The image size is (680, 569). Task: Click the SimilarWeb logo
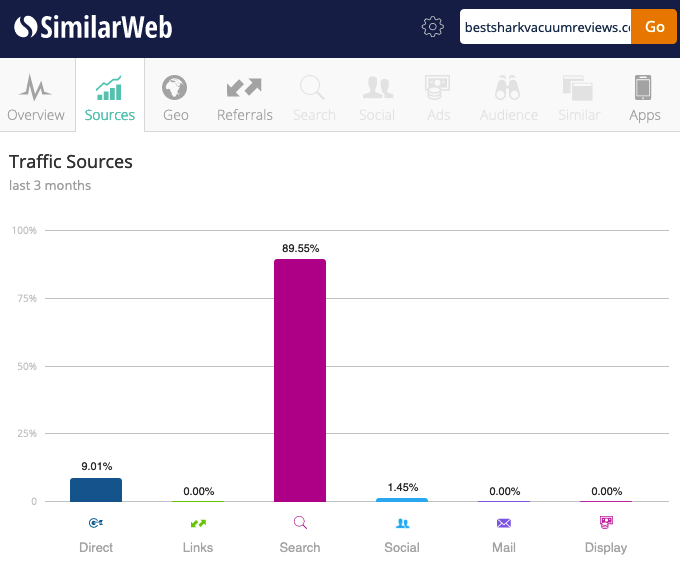(93, 27)
